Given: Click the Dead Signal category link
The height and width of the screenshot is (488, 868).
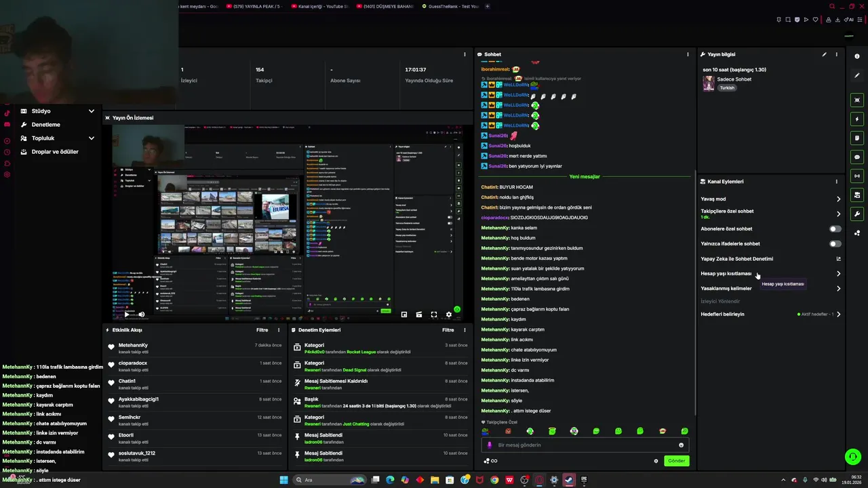Looking at the screenshot, I should [355, 370].
